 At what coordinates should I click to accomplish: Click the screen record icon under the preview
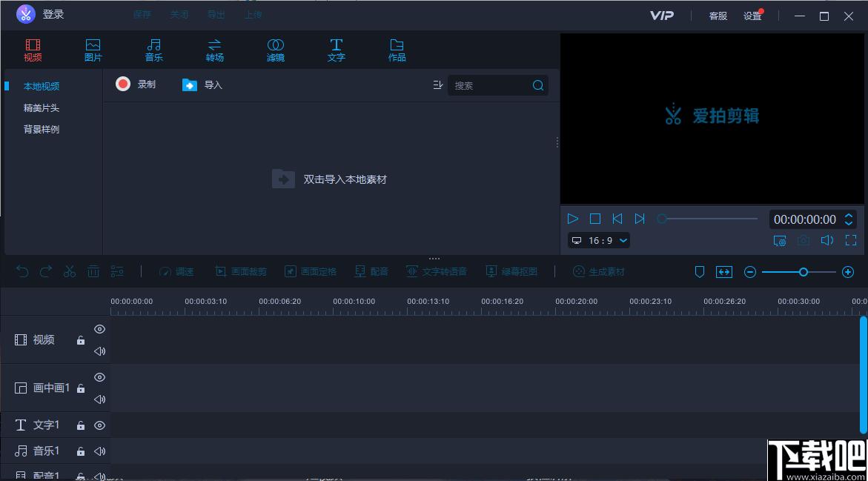pos(780,241)
